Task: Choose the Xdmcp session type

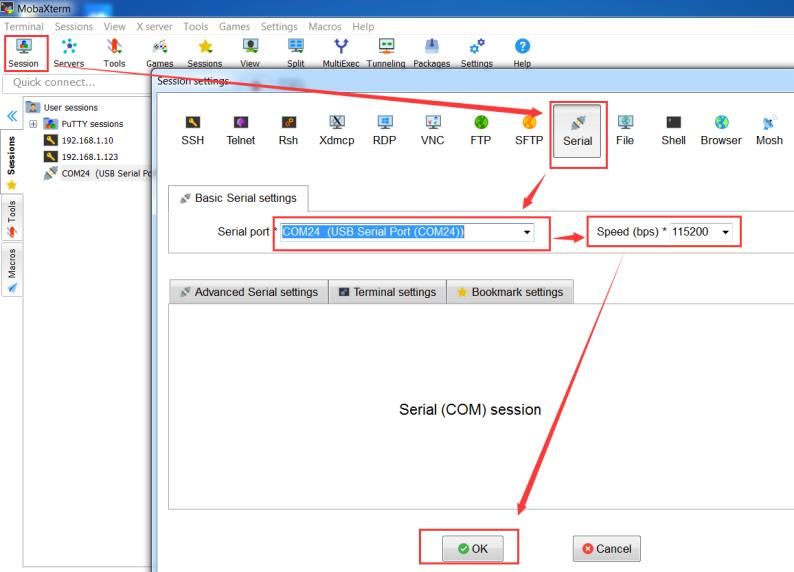Action: 337,130
